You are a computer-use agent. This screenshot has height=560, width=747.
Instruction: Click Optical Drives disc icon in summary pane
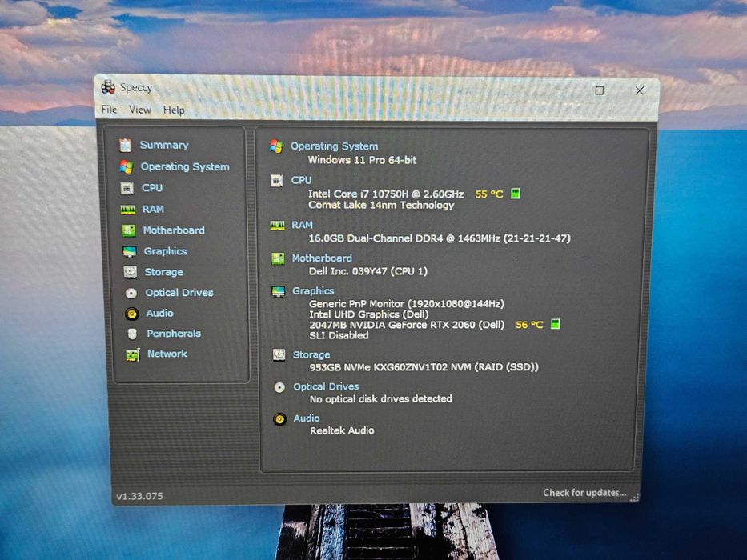pos(279,387)
